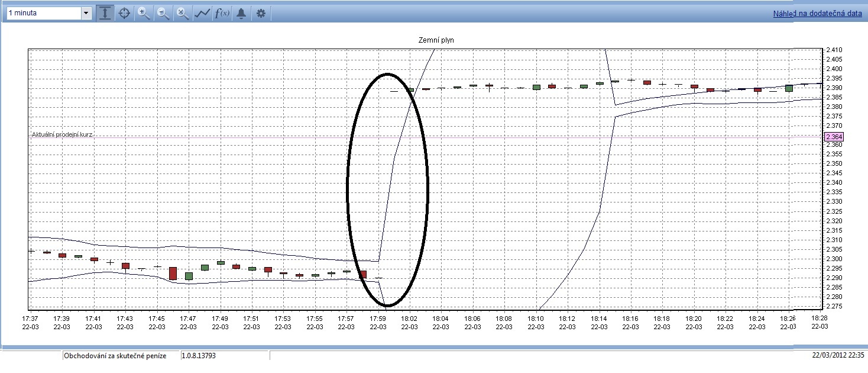868x373 pixels.
Task: Set a price alert via bell icon
Action: (241, 14)
